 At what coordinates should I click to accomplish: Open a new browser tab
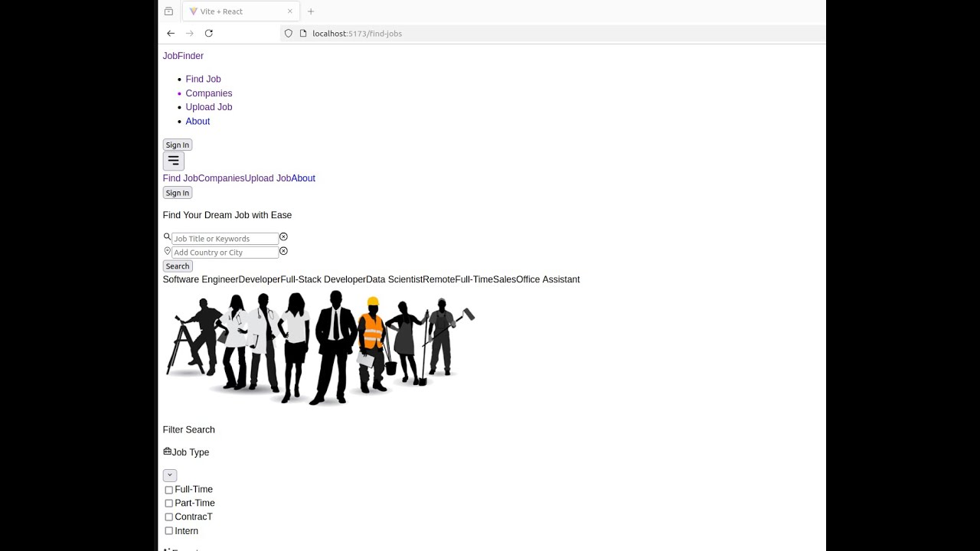311,11
